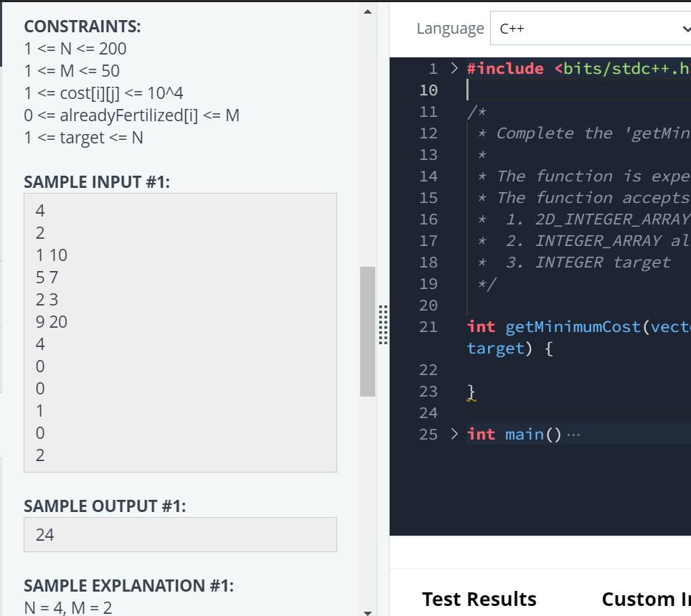Click the problem panel scrollbar thumb
691x616 pixels.
pos(367,331)
